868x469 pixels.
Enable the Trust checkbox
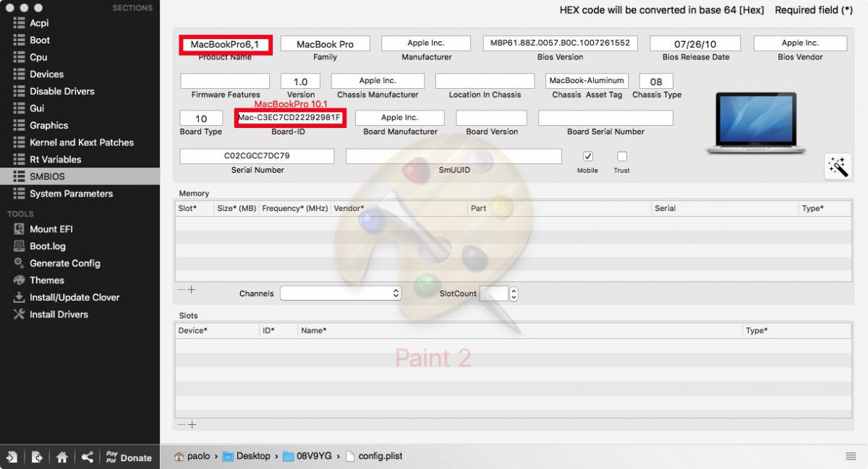pos(622,156)
